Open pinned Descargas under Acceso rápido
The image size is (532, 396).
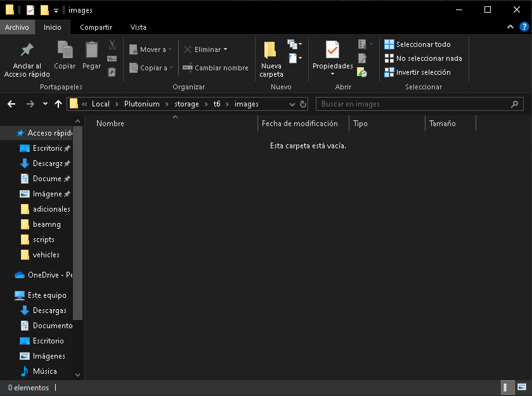click(x=45, y=163)
